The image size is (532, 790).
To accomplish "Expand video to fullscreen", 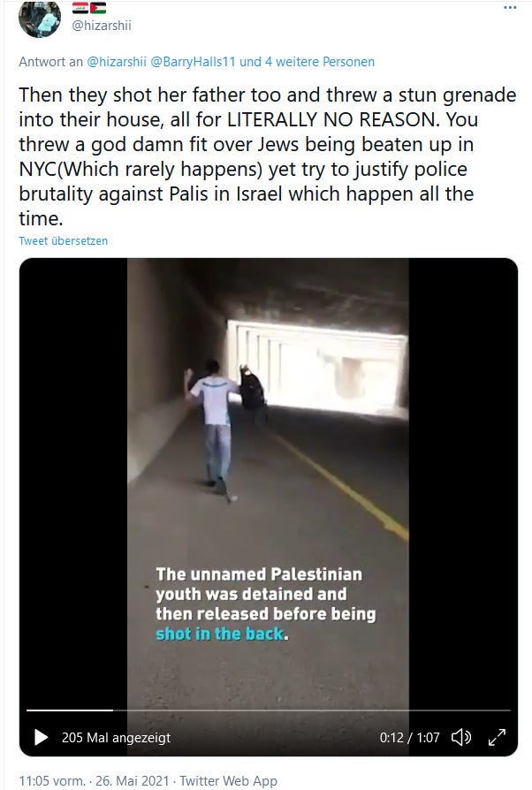I will click(497, 738).
